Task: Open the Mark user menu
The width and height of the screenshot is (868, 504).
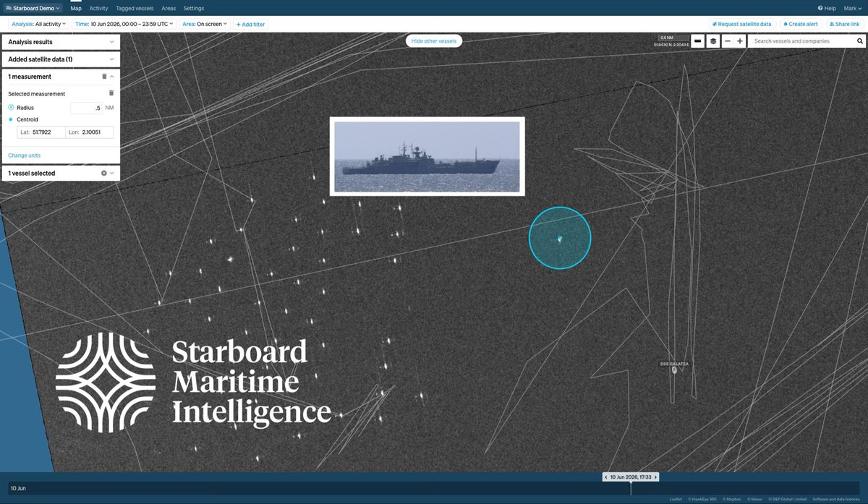Action: (x=854, y=8)
